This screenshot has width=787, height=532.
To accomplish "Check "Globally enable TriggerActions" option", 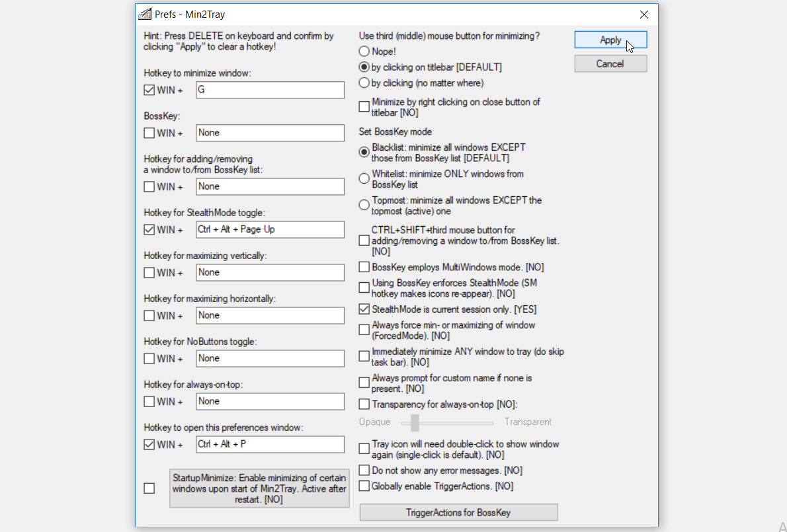I will tap(364, 486).
